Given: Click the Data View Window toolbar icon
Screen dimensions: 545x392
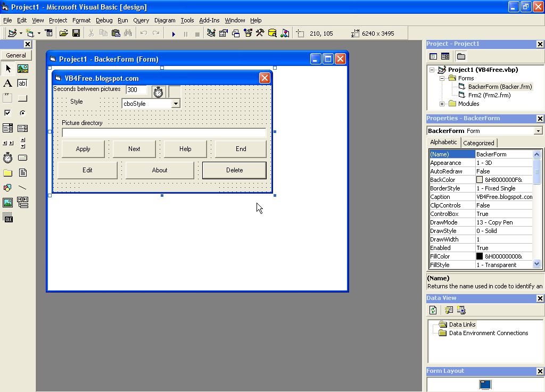Looking at the screenshot, I should click(272, 33).
